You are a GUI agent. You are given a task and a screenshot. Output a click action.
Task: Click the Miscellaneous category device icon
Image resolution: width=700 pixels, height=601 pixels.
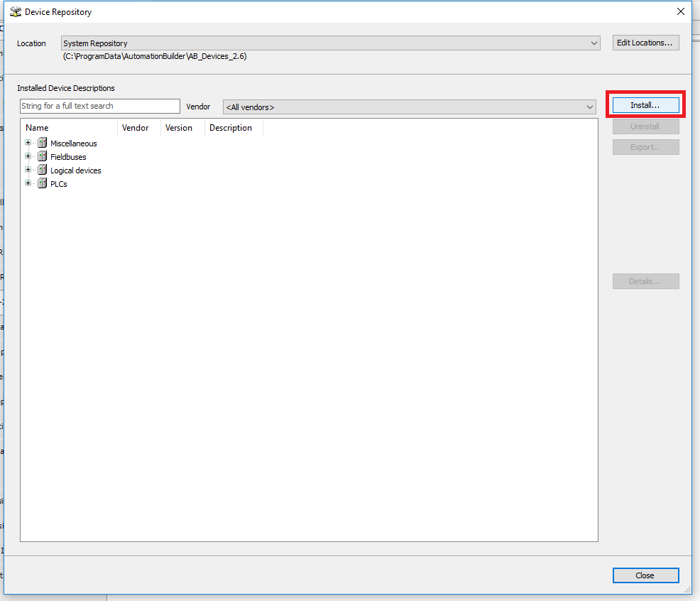click(42, 143)
